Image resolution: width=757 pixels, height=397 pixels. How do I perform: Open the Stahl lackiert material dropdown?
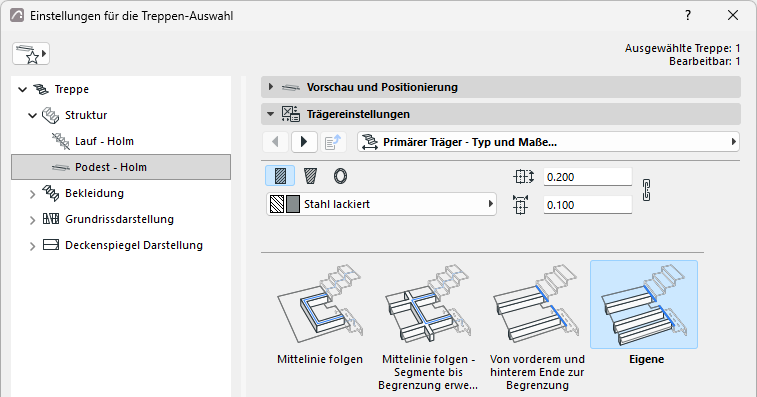[381, 204]
